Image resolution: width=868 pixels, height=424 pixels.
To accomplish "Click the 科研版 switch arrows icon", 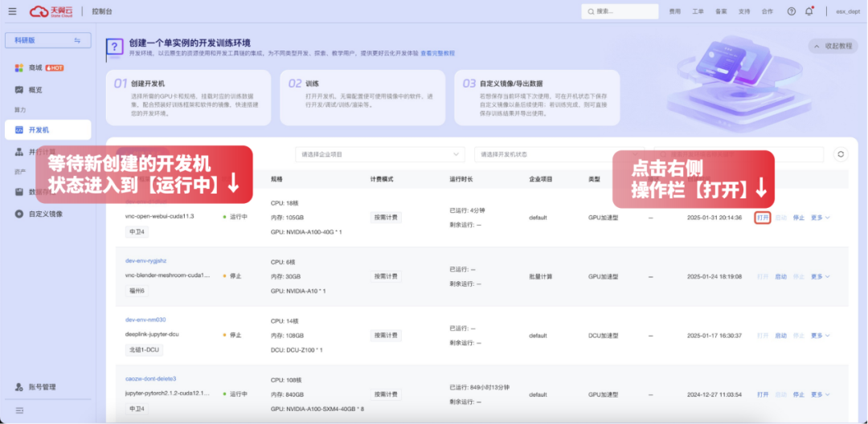I will pyautogui.click(x=77, y=40).
